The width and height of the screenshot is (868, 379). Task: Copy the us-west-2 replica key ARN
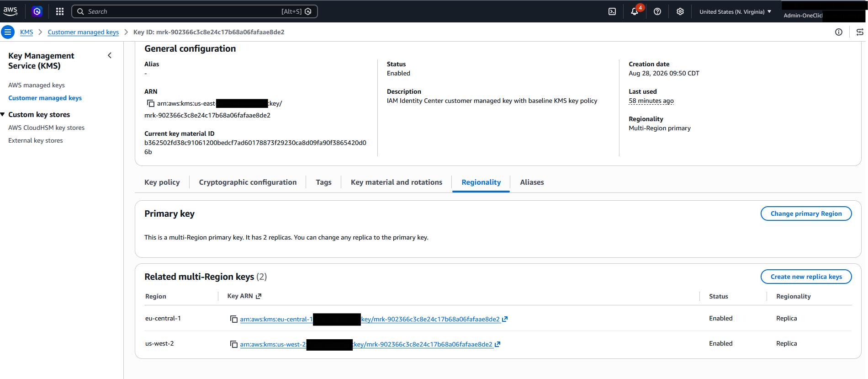[233, 344]
